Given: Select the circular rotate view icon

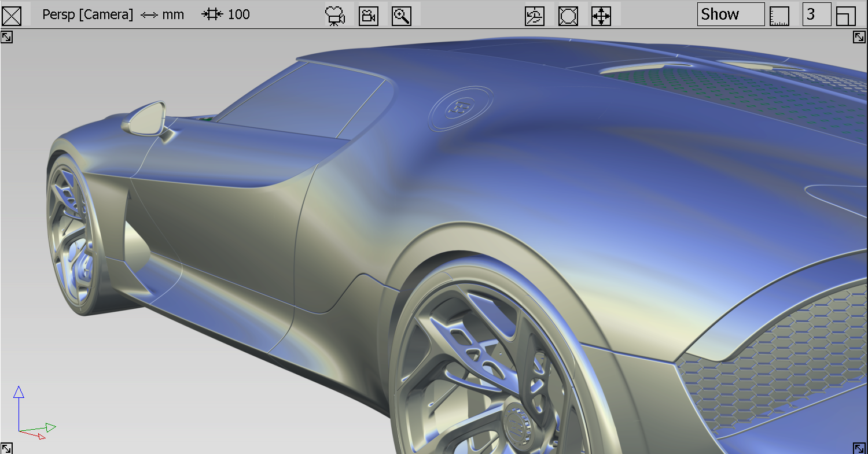Looking at the screenshot, I should pyautogui.click(x=568, y=16).
